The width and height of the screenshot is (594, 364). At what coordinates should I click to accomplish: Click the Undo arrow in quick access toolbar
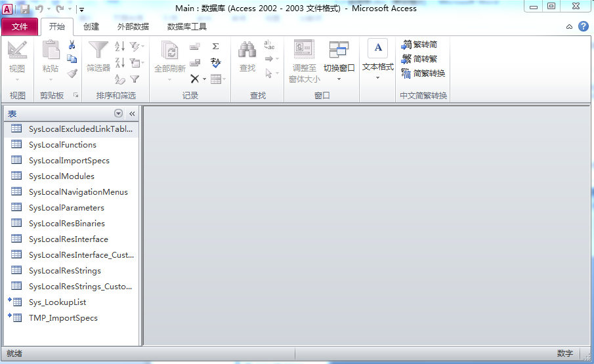coord(39,9)
